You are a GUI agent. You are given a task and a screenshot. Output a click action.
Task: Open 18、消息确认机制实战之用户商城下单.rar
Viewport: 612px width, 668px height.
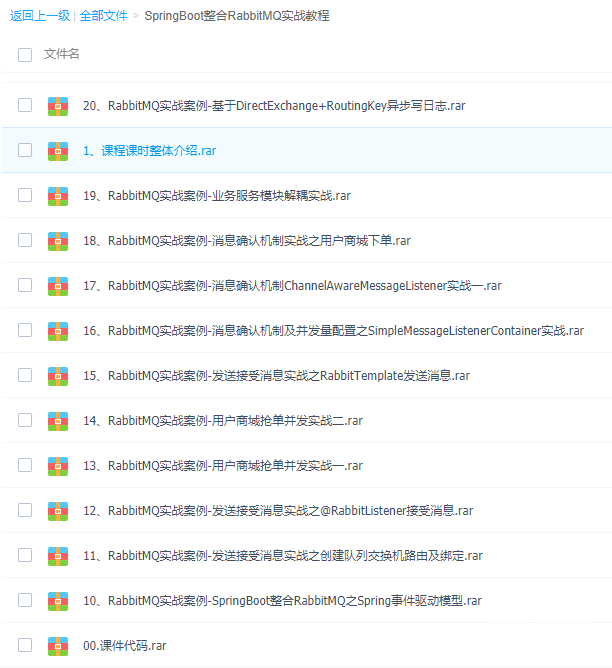pos(247,241)
